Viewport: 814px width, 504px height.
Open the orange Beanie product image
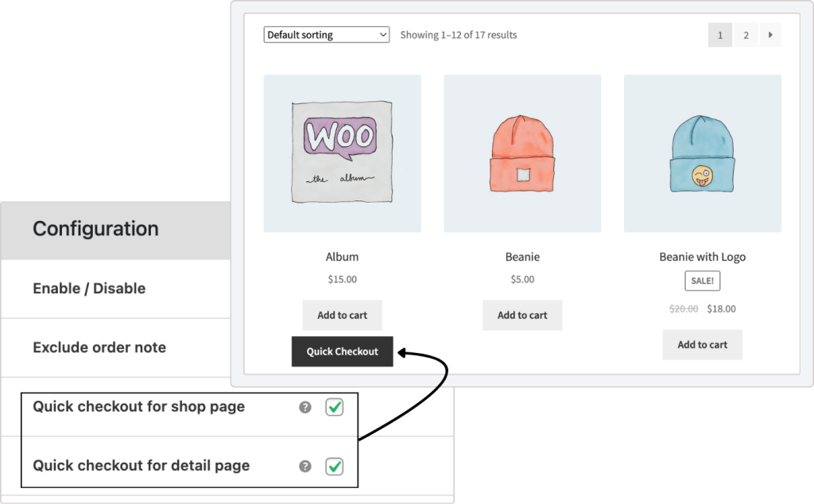(x=522, y=153)
